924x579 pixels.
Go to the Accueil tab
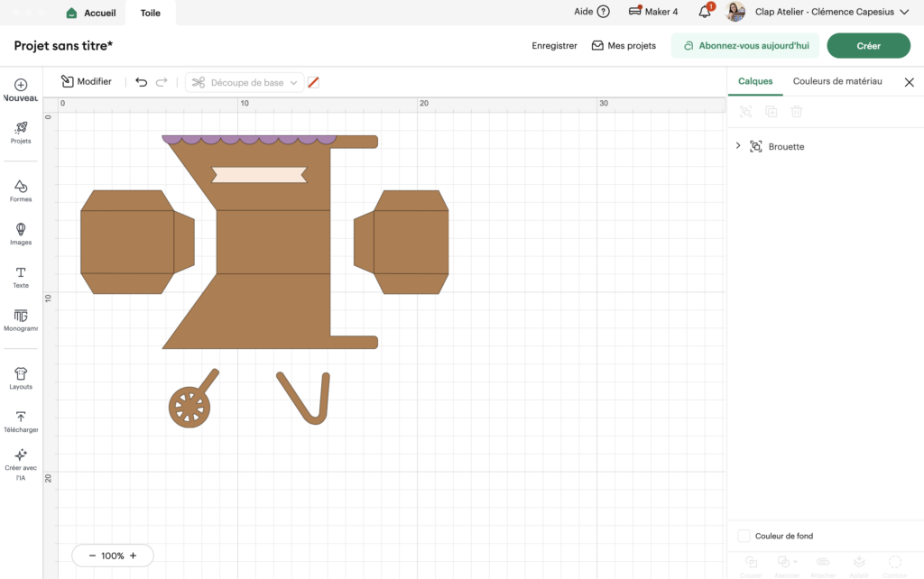click(x=91, y=13)
